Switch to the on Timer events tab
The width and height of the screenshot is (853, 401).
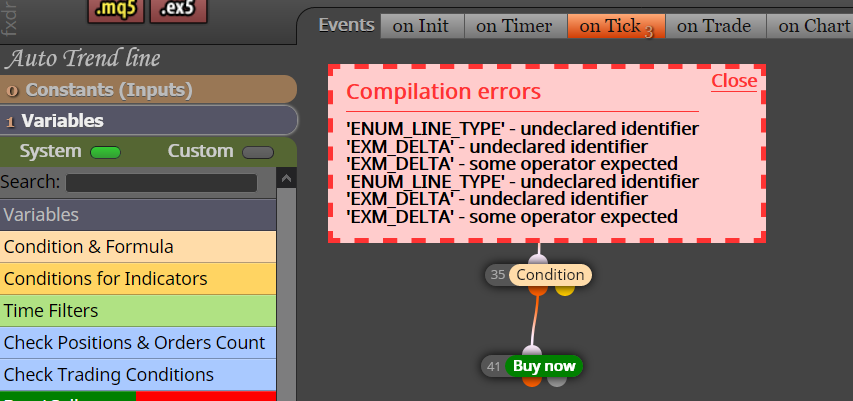tap(514, 26)
